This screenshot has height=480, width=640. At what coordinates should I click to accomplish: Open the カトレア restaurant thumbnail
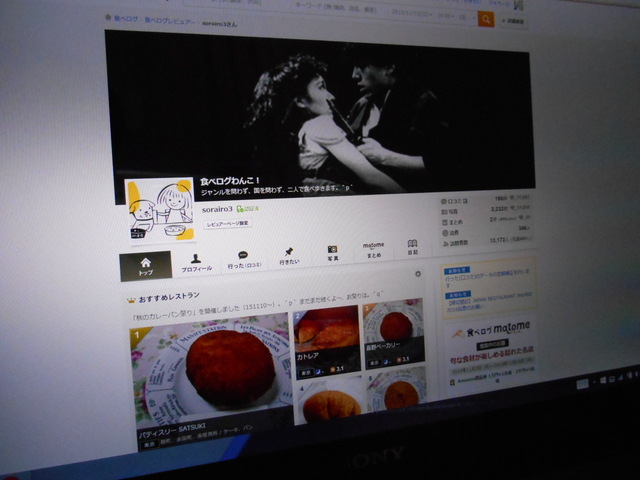326,338
